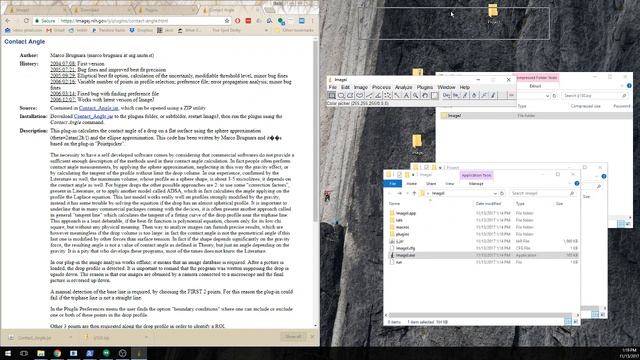Switch to the View tab in ImageJ folder

tap(449, 184)
